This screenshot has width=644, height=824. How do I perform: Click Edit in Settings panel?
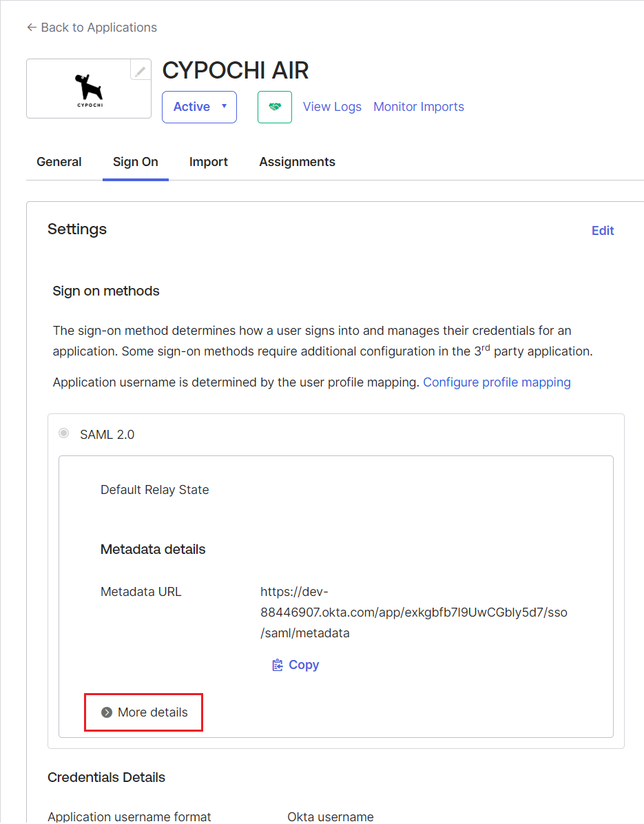603,231
